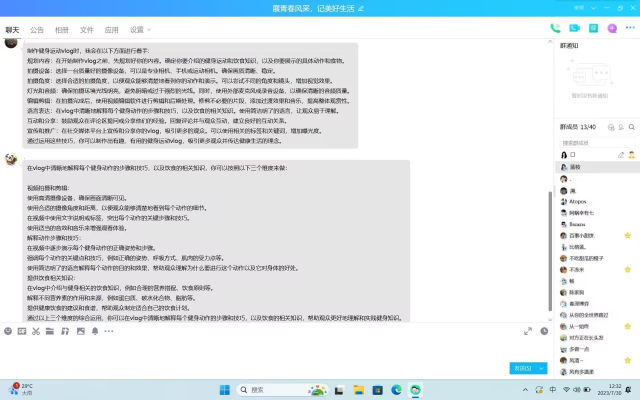The image size is (640, 400).
Task: Switch to the 公告 tab
Action: coord(37,30)
